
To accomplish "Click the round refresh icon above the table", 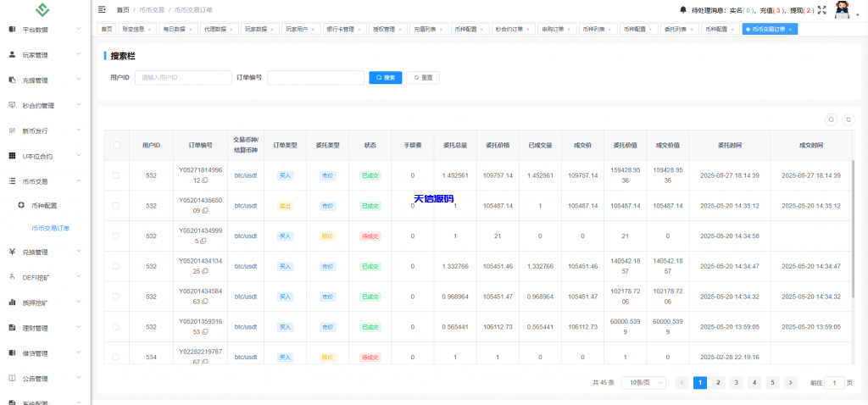I will (848, 119).
